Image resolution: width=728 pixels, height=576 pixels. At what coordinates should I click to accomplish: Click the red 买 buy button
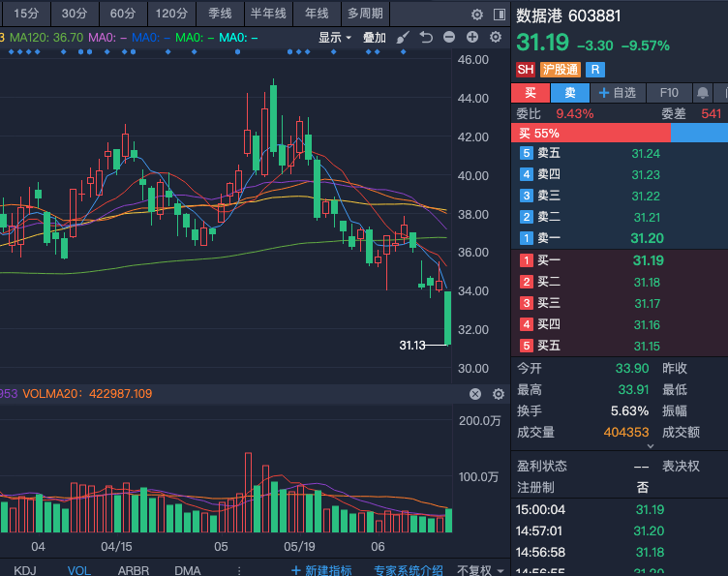point(531,93)
